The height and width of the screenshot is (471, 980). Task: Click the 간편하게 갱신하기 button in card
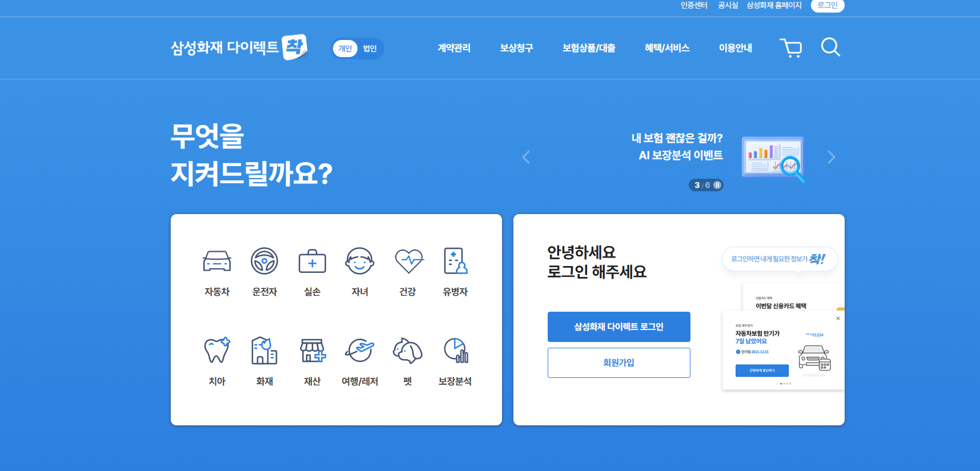[x=762, y=371]
